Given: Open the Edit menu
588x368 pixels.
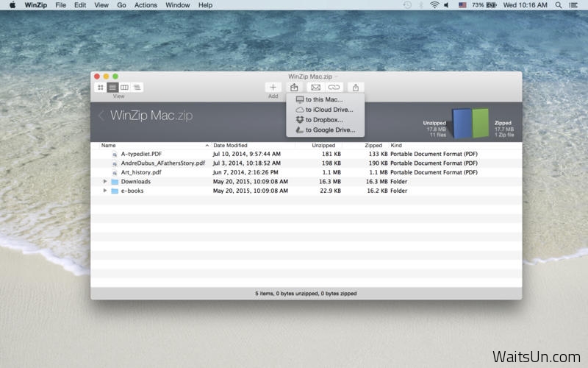Looking at the screenshot, I should click(x=80, y=5).
